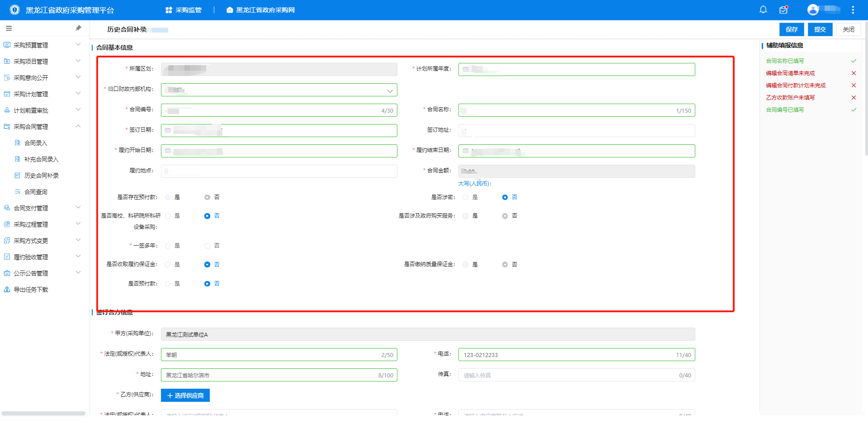Open 历史合同补录 menu item

(x=42, y=176)
